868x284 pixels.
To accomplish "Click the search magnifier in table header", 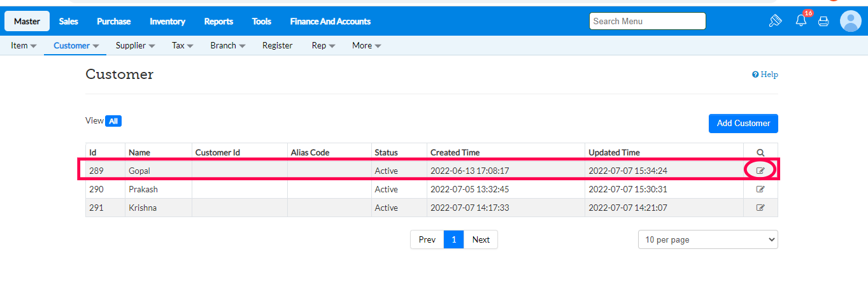I will (760, 152).
